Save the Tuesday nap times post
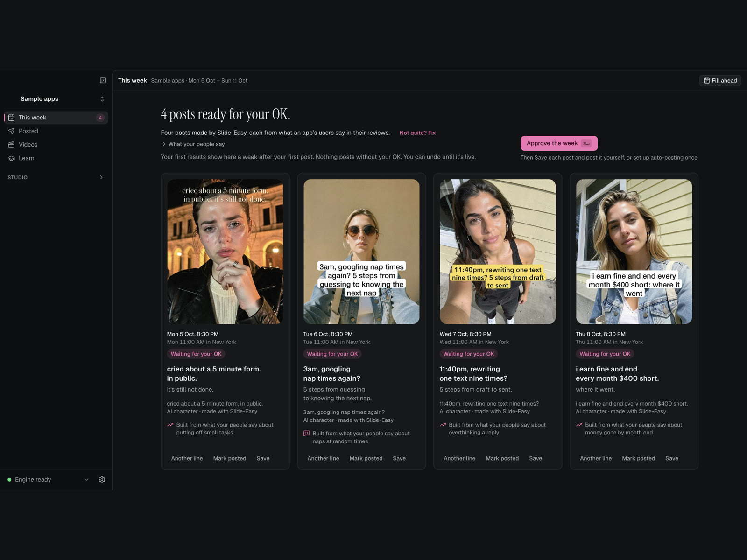The width and height of the screenshot is (747, 560). 399,458
